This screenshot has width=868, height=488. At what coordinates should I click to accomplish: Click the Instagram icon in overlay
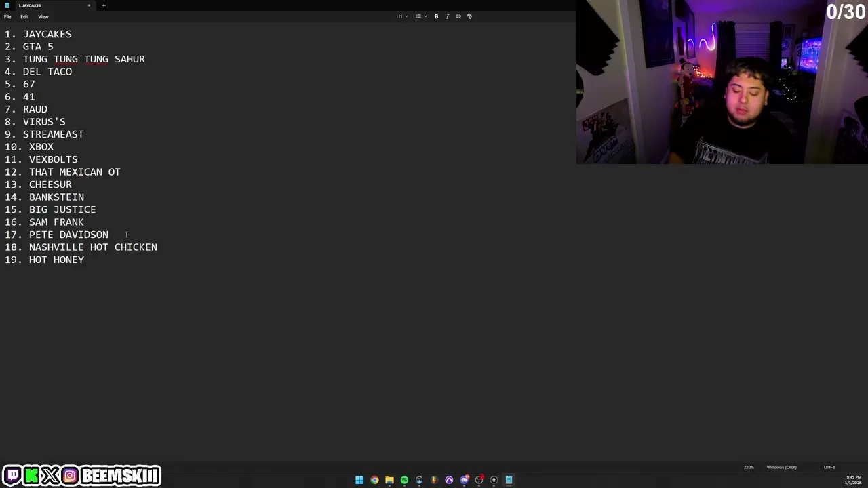coord(70,476)
